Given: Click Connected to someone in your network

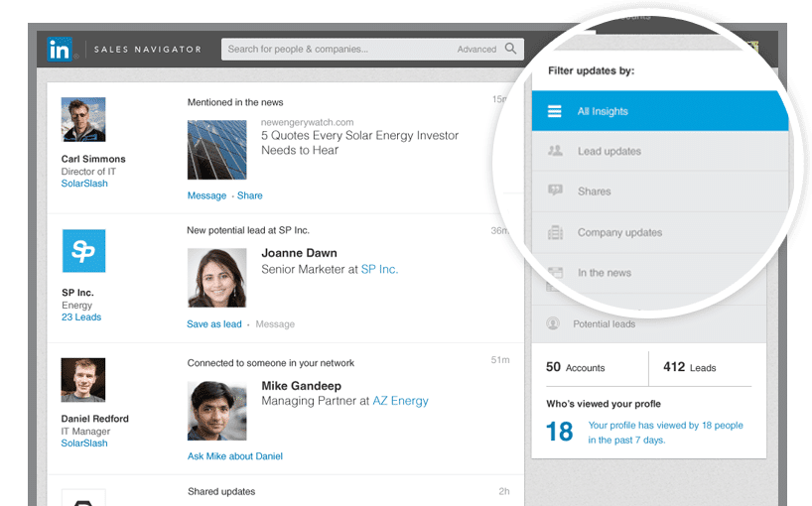Looking at the screenshot, I should tap(271, 363).
